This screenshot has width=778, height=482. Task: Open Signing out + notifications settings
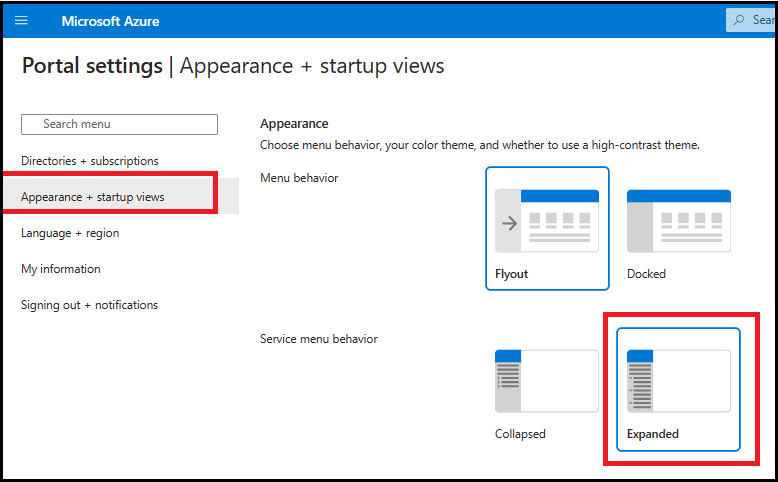89,305
